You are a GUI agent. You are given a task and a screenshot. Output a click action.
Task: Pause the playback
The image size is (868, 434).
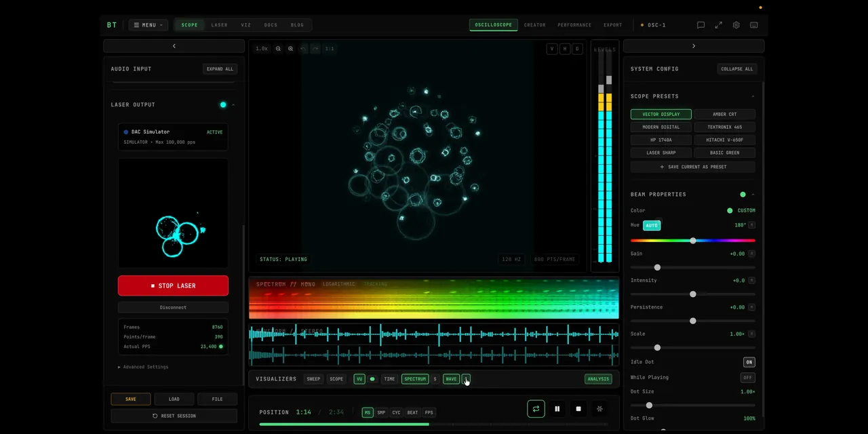click(557, 409)
